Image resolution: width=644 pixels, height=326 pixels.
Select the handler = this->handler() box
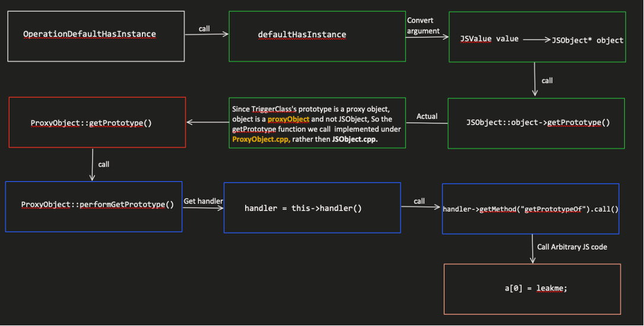tap(312, 207)
